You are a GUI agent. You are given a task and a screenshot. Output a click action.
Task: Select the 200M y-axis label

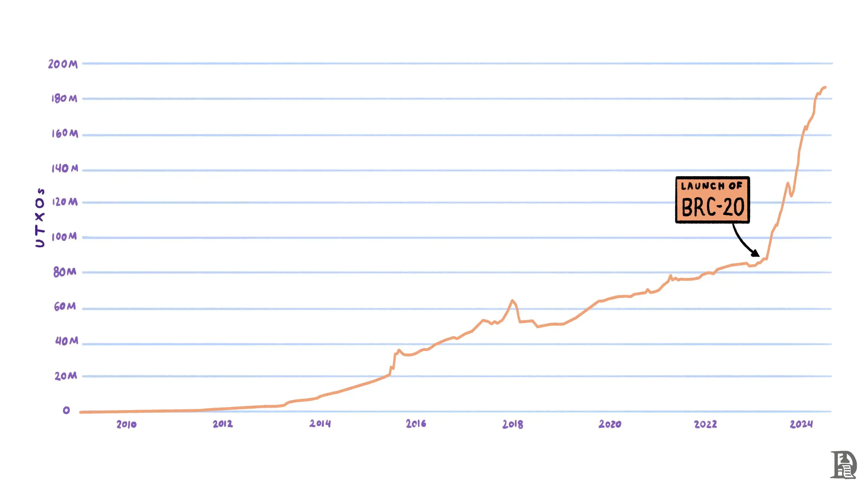tap(63, 64)
